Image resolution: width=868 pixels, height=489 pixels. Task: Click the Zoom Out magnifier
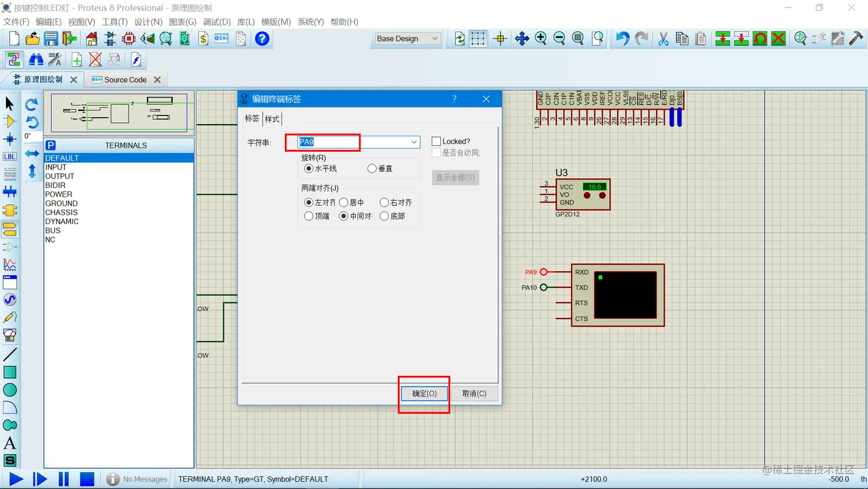pos(559,38)
